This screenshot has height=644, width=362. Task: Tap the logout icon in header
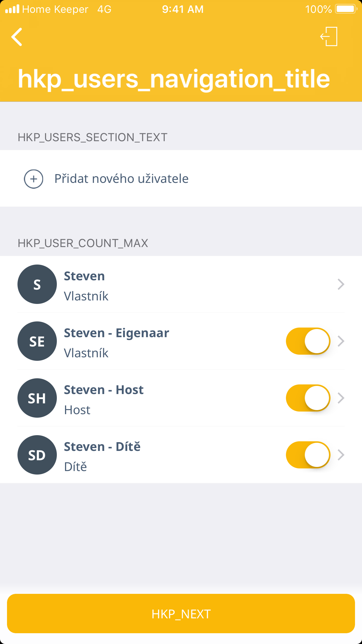tap(329, 36)
